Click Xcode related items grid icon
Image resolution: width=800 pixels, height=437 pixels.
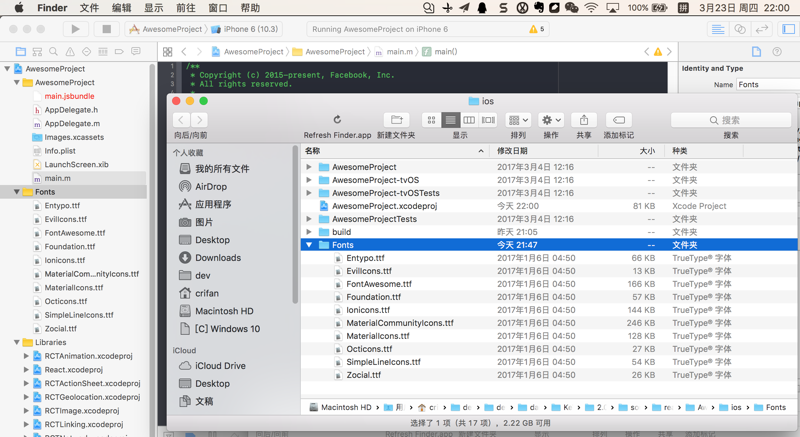coord(167,52)
